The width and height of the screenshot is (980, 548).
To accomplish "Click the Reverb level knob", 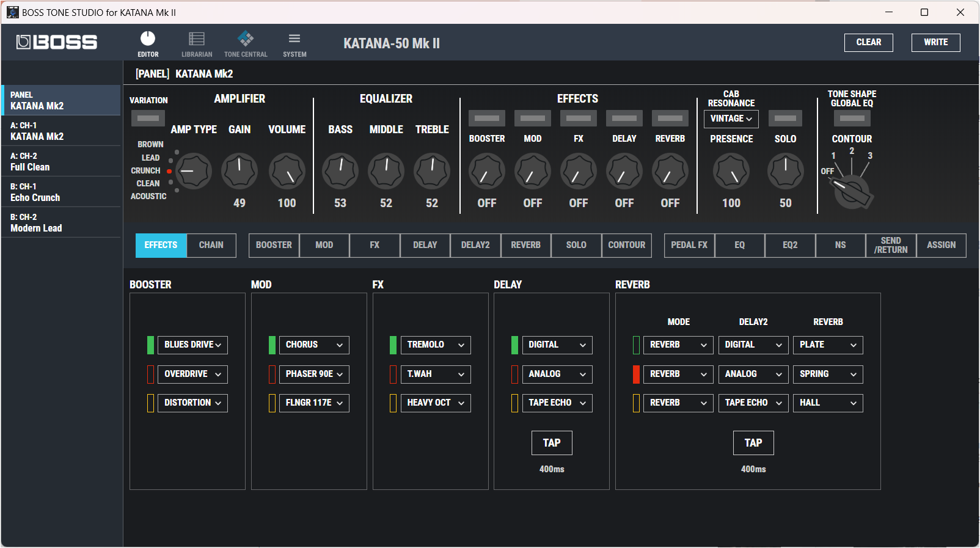I will [x=670, y=171].
